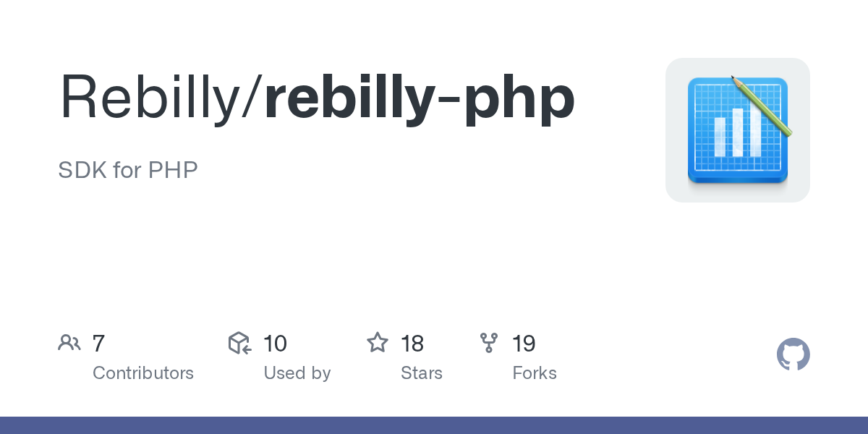This screenshot has width=868, height=434.
Task: Click the green pencil in the avatar
Action: (762, 106)
